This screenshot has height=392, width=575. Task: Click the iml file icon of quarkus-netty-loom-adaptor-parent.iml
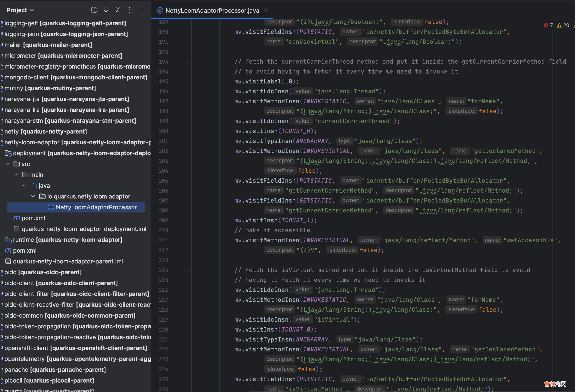click(8, 261)
